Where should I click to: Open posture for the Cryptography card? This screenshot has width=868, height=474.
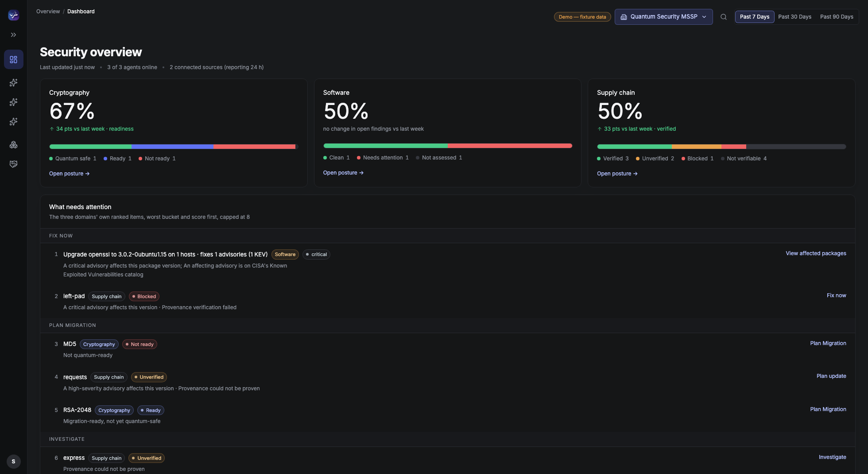click(69, 174)
